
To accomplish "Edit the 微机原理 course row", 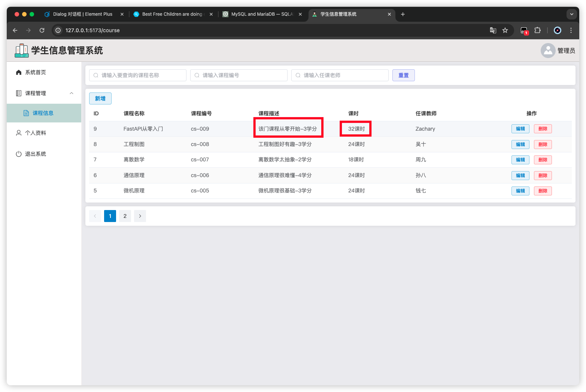I will pos(520,191).
